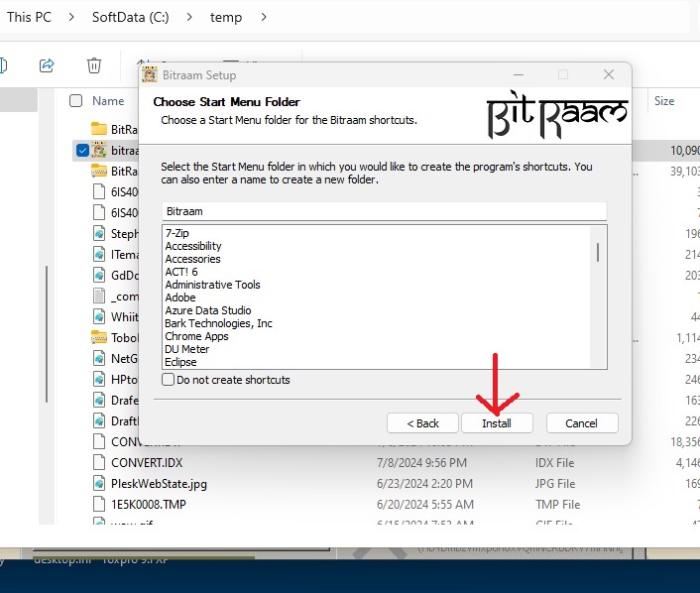Expand chevron after 'temp' breadcrumb
This screenshot has height=593, width=700.
point(264,17)
